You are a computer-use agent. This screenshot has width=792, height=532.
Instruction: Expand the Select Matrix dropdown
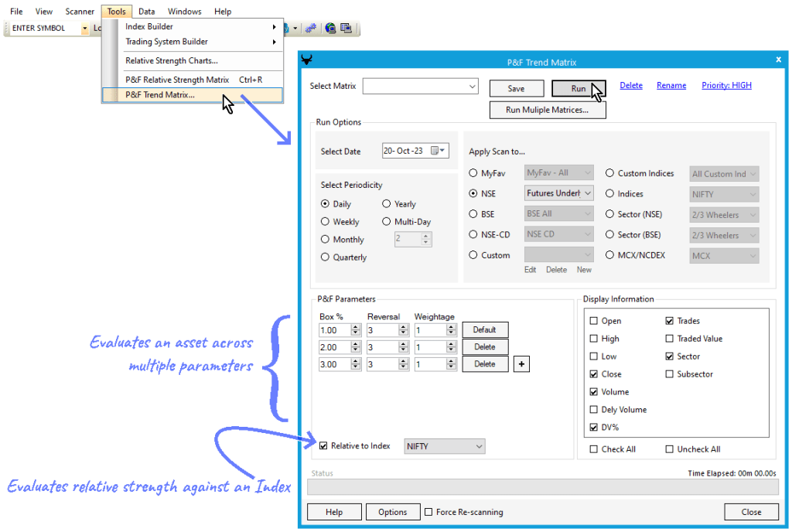(472, 87)
